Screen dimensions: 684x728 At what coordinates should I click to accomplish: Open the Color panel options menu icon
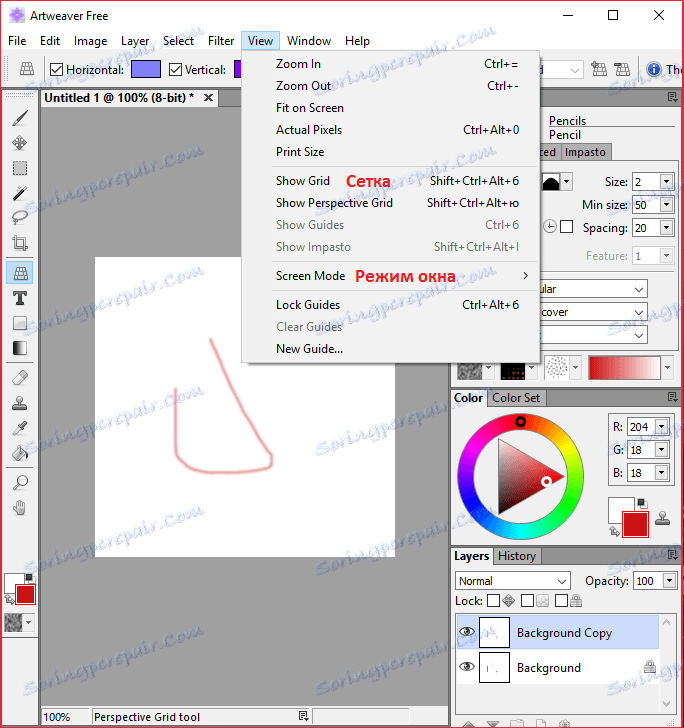672,397
